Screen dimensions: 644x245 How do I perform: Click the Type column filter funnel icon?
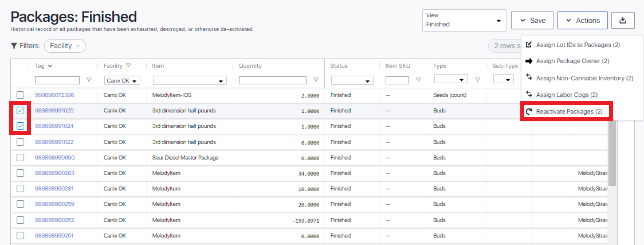(x=477, y=80)
